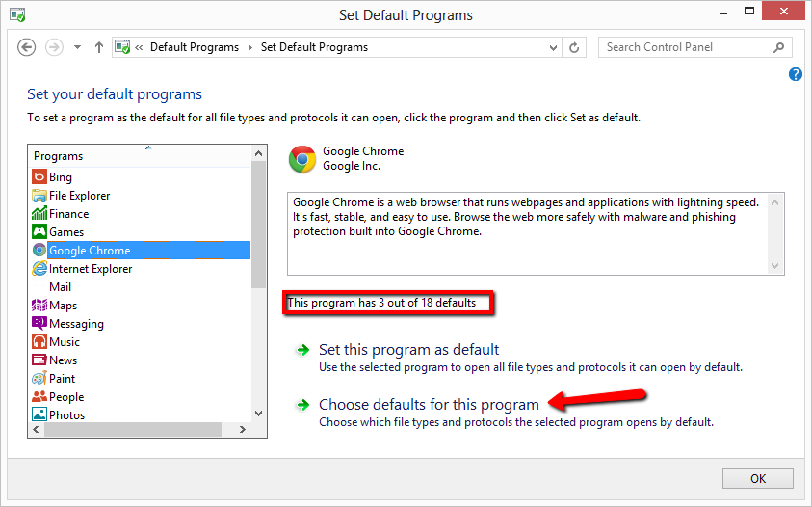The image size is (812, 507).
Task: Select Music in the Programs list
Action: pos(65,341)
